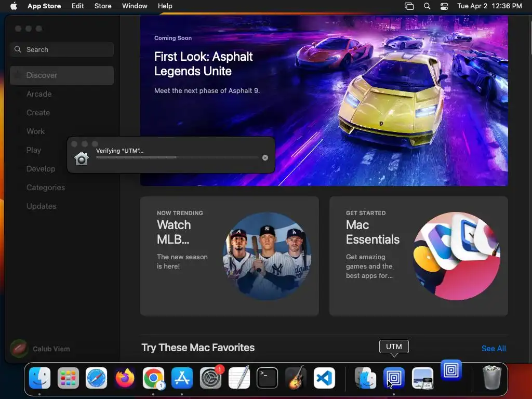
Task: Click the App Store Search field
Action: pos(62,49)
